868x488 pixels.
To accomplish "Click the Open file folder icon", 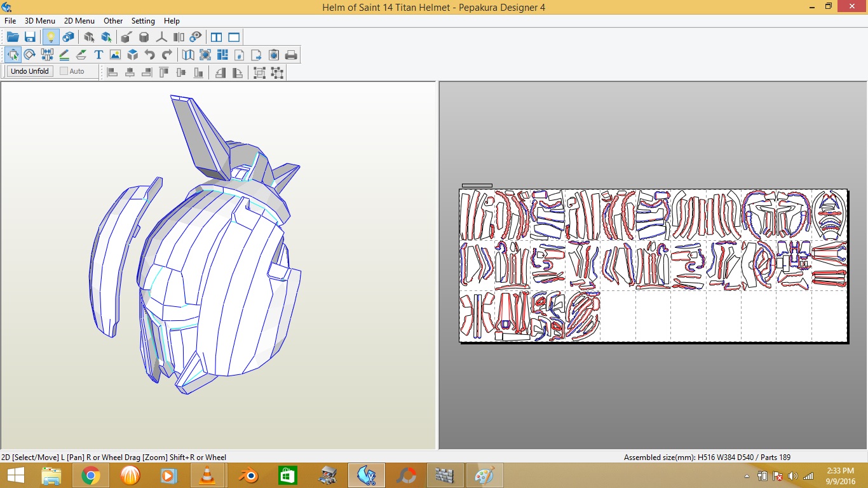I will click(13, 37).
